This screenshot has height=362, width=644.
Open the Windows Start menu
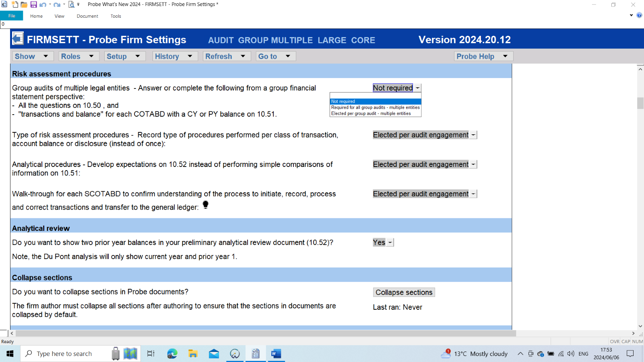(x=10, y=354)
